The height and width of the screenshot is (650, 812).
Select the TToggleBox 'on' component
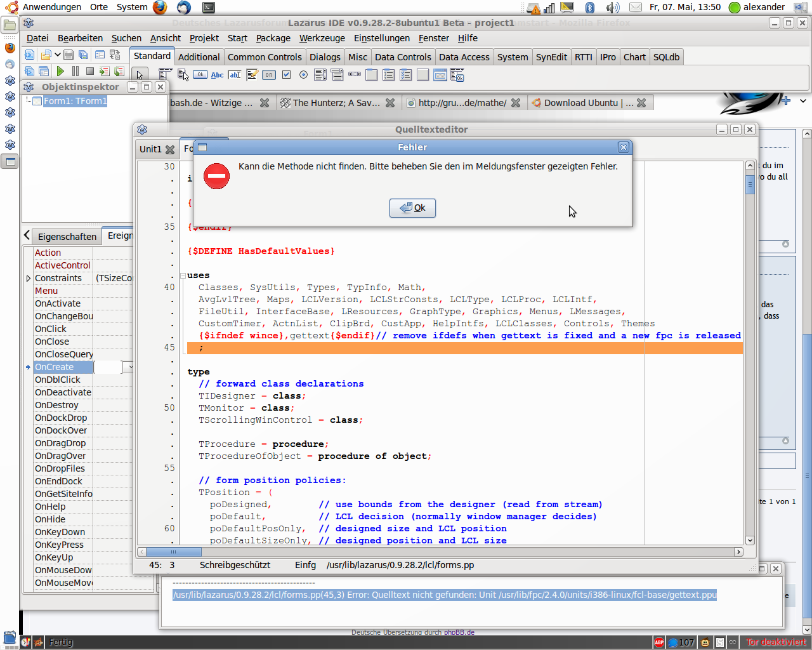tap(269, 75)
